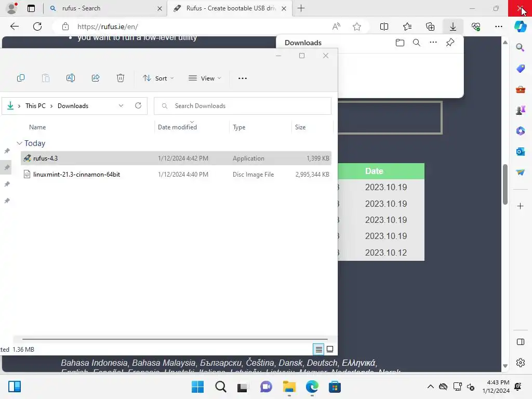
Task: Open the clock showing 4:43 PM
Action: click(496, 387)
